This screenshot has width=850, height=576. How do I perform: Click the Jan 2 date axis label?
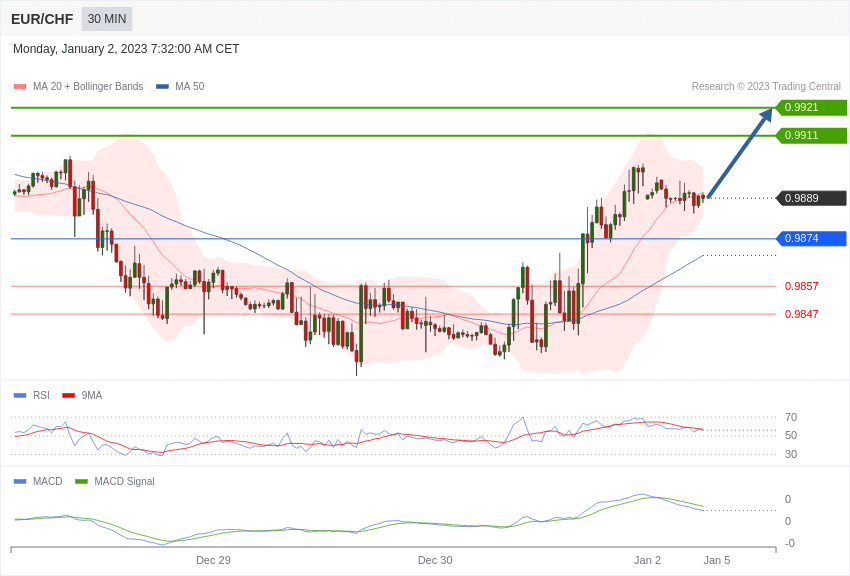coord(647,560)
